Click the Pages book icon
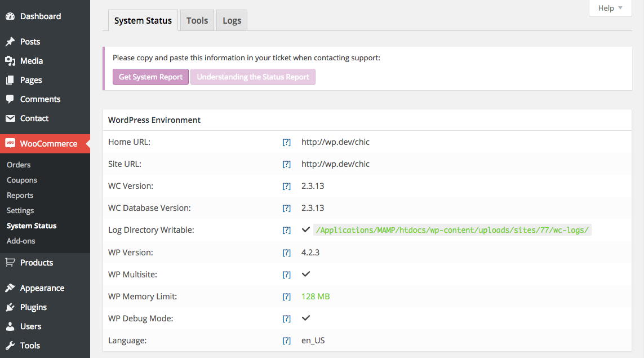 tap(10, 79)
